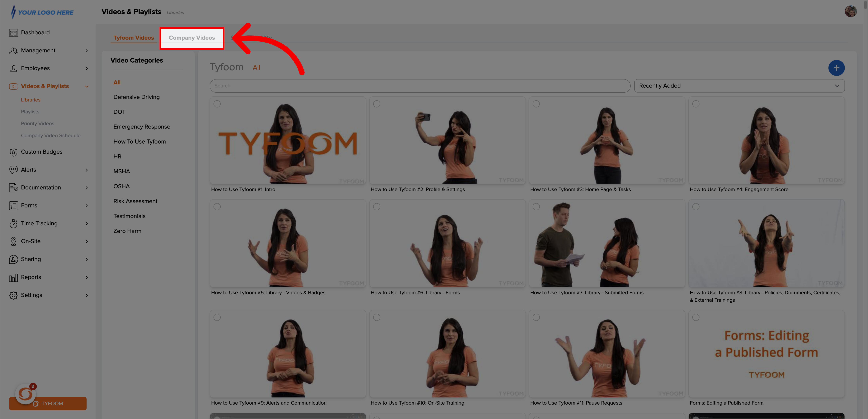Expand the Management menu chevron

[87, 51]
